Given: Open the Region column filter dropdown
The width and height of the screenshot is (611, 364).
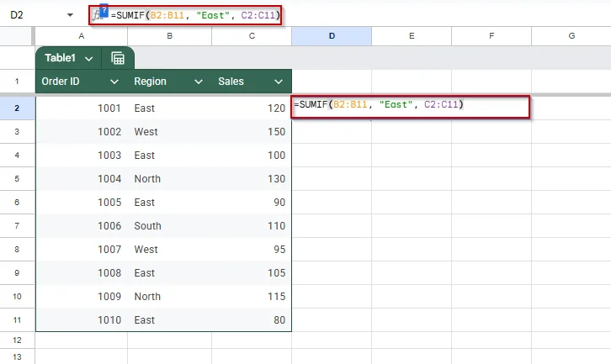Looking at the screenshot, I should pos(199,82).
